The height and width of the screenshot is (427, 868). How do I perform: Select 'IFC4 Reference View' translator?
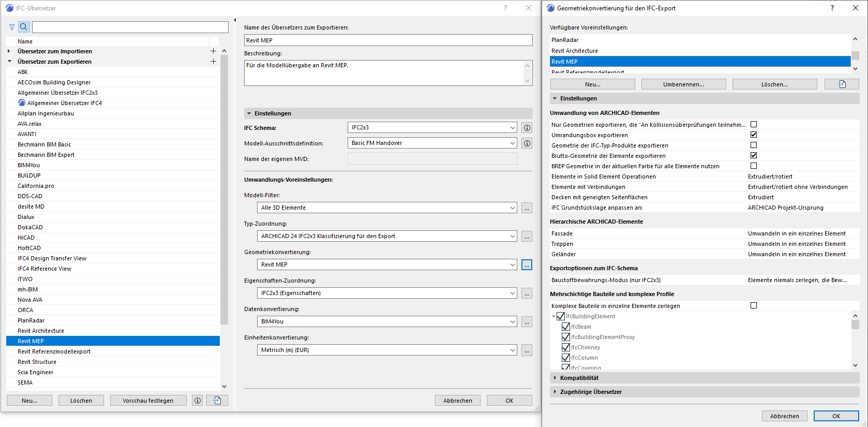pyautogui.click(x=113, y=269)
